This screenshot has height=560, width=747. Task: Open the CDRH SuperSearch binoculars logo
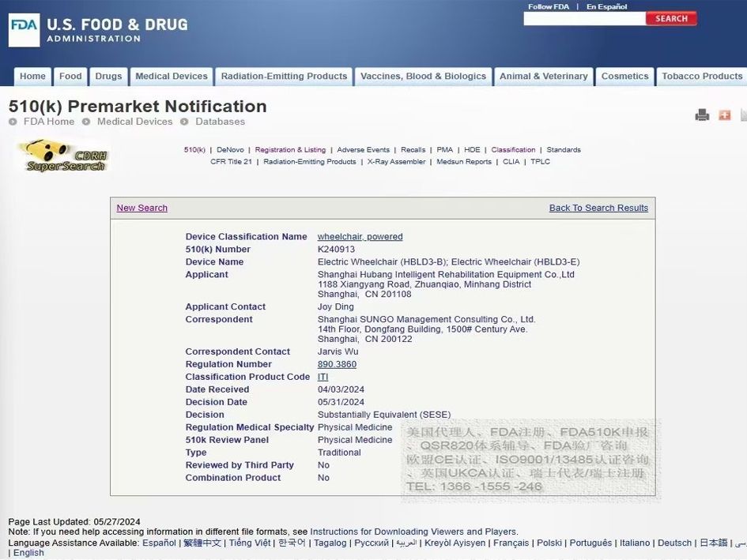[65, 156]
